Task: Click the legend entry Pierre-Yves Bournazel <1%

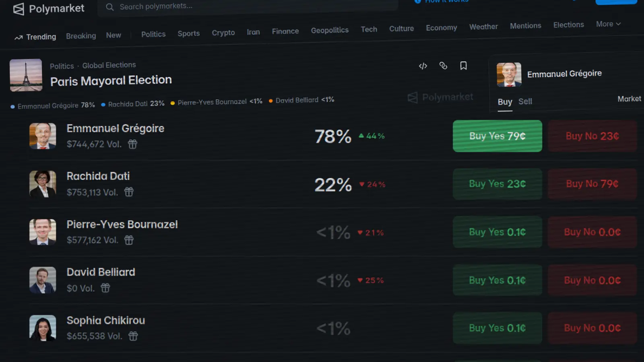Action: (x=217, y=102)
